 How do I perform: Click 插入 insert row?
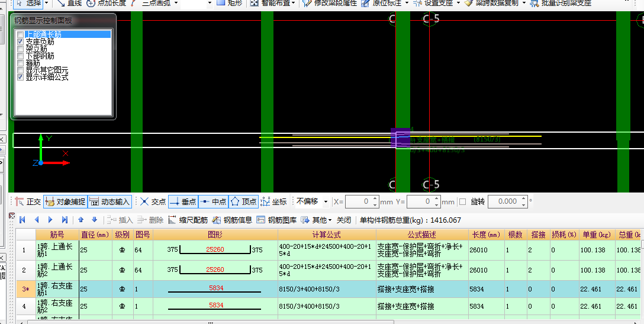pos(120,220)
